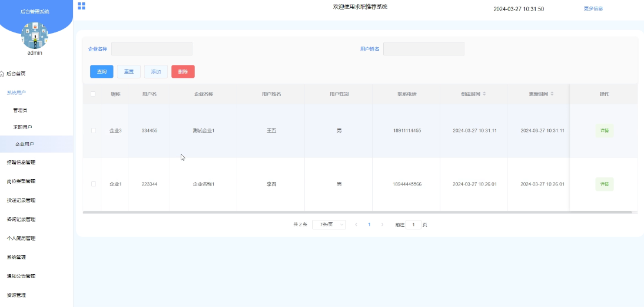Viewport: 644px width, 307px height.
Task: Click the red 删除 button
Action: (183, 71)
